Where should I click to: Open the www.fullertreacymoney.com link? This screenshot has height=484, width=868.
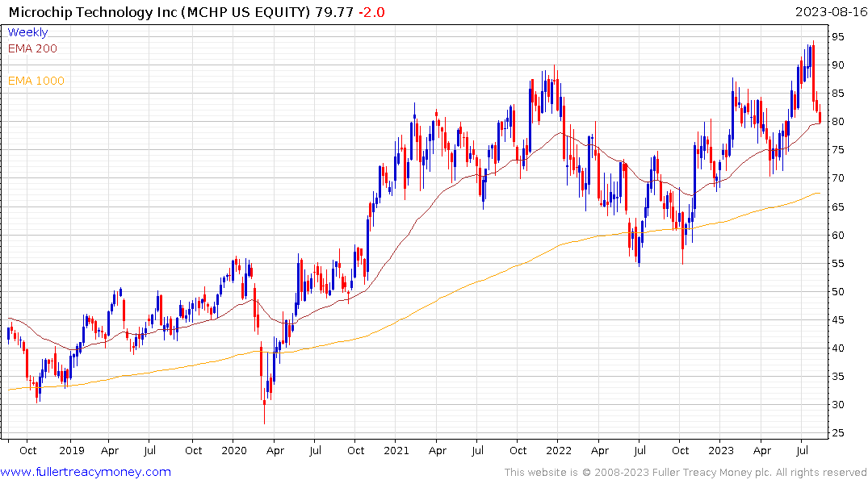[86, 472]
